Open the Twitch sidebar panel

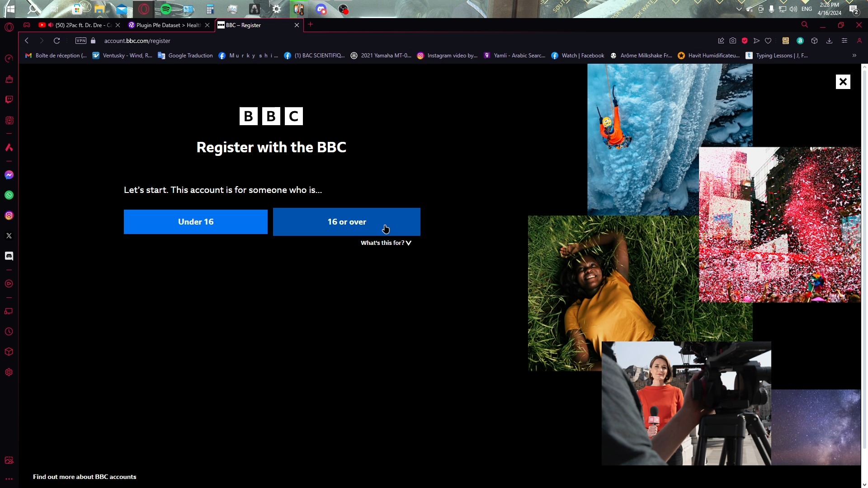coord(9,99)
